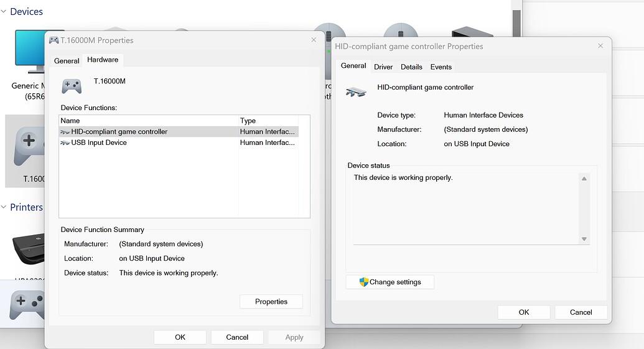Cancel the T.16000M Properties dialog
This screenshot has width=644, height=349.
[x=237, y=337]
